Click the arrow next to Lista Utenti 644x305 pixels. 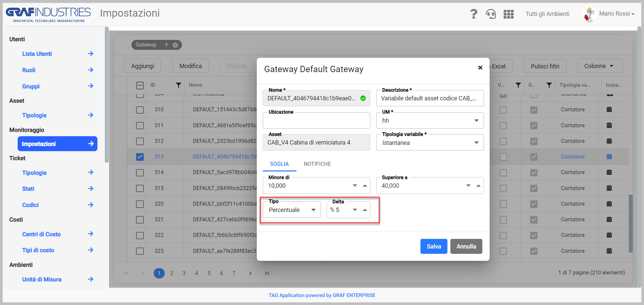point(90,53)
